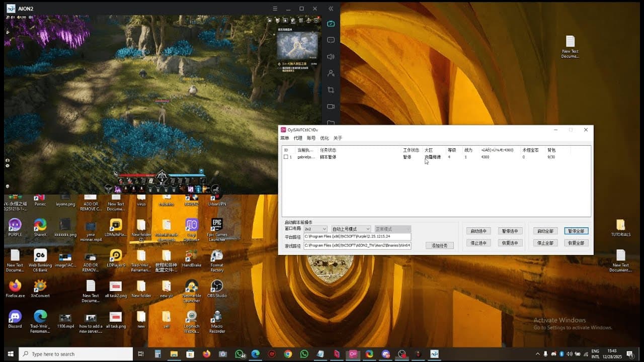644x362 pixels.
Task: Click the quest minimap thumbnail in the game
Action: (x=297, y=46)
